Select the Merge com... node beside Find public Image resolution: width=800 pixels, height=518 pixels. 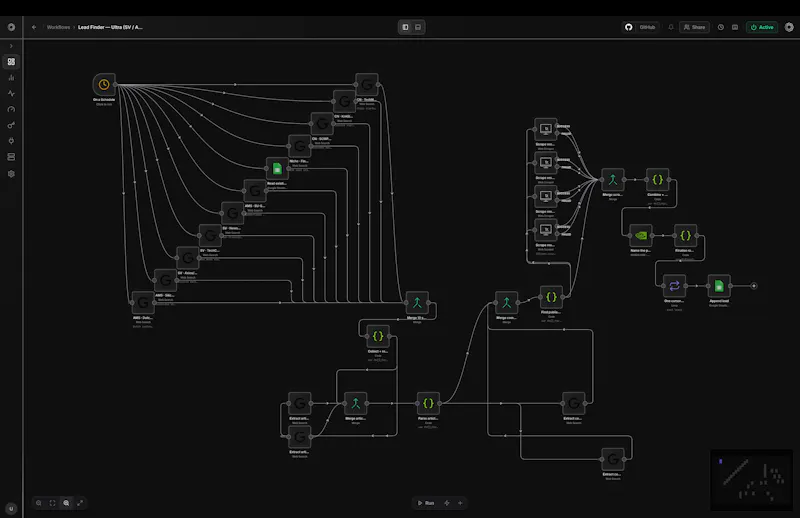click(507, 303)
